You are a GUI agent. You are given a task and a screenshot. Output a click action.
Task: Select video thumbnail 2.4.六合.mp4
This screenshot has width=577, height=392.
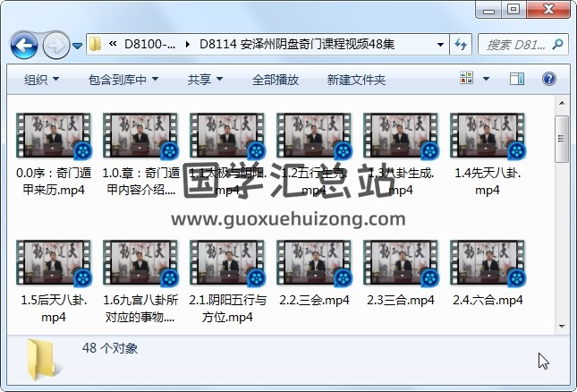click(x=488, y=263)
